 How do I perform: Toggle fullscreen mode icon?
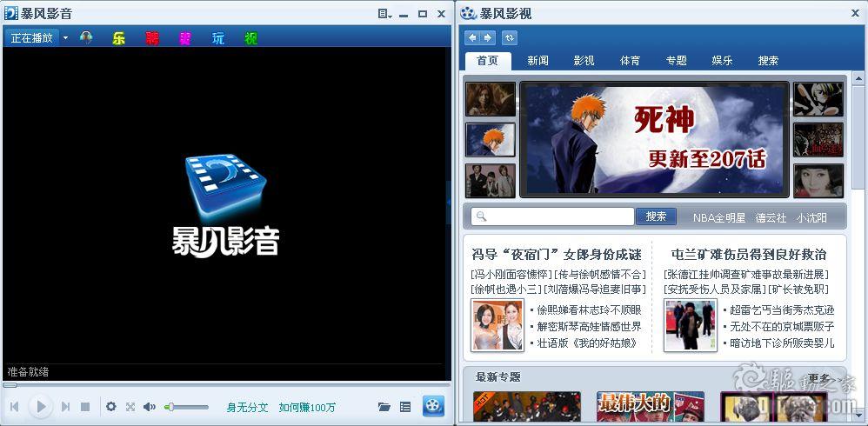click(130, 407)
